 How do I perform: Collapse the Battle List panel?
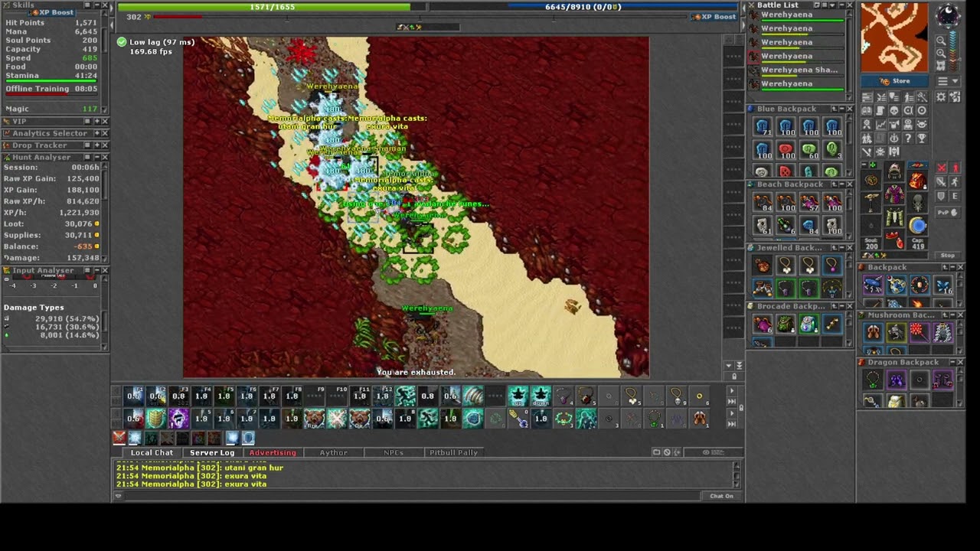pyautogui.click(x=842, y=5)
